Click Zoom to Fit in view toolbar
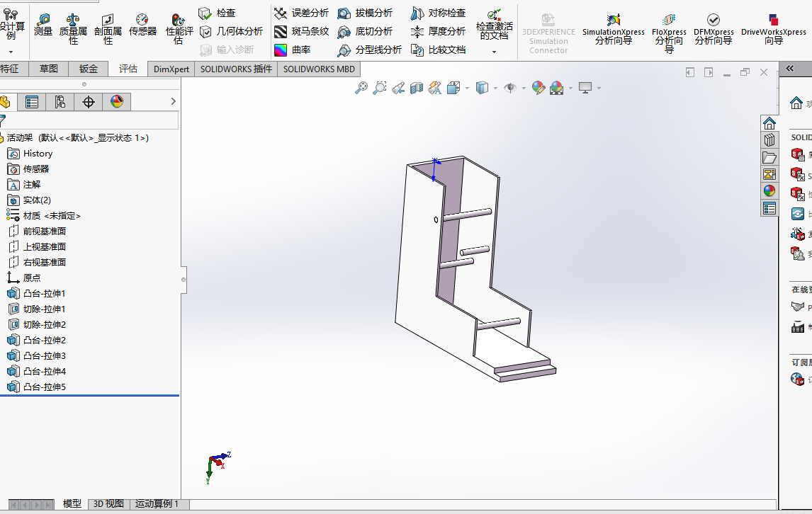The width and height of the screenshot is (812, 514). point(361,88)
